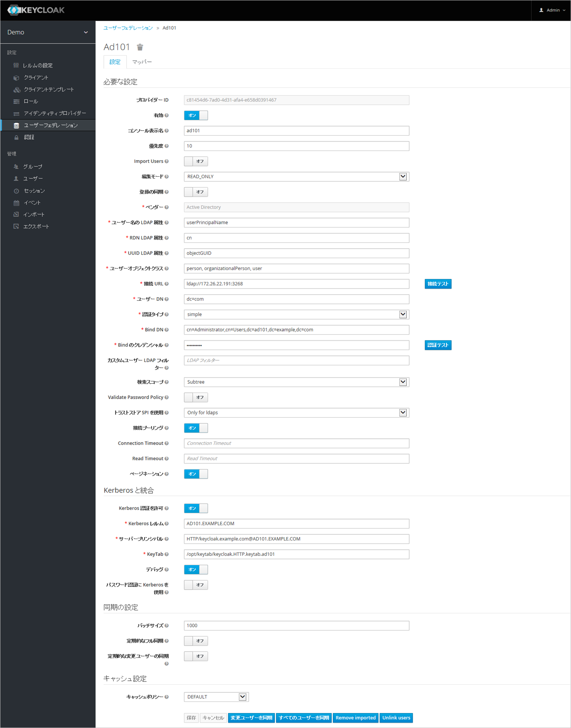Toggle the 登録の同期 switch
This screenshot has width=571, height=728.
click(x=196, y=192)
